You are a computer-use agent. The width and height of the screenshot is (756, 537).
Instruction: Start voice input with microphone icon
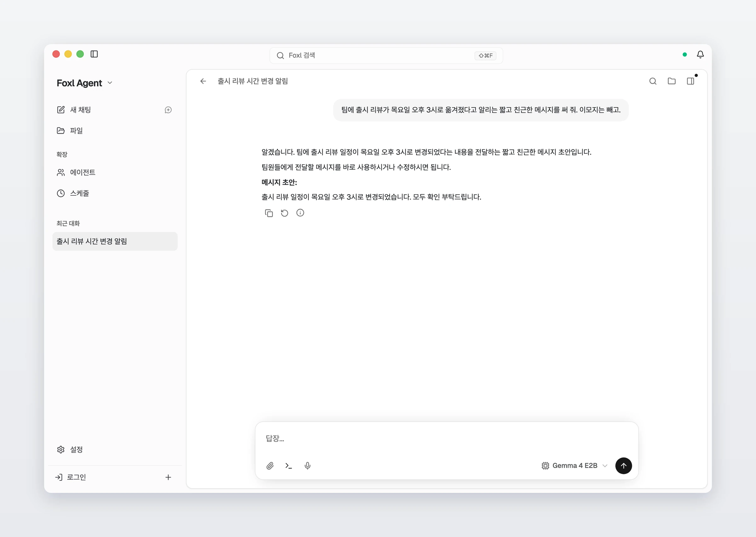pyautogui.click(x=307, y=465)
